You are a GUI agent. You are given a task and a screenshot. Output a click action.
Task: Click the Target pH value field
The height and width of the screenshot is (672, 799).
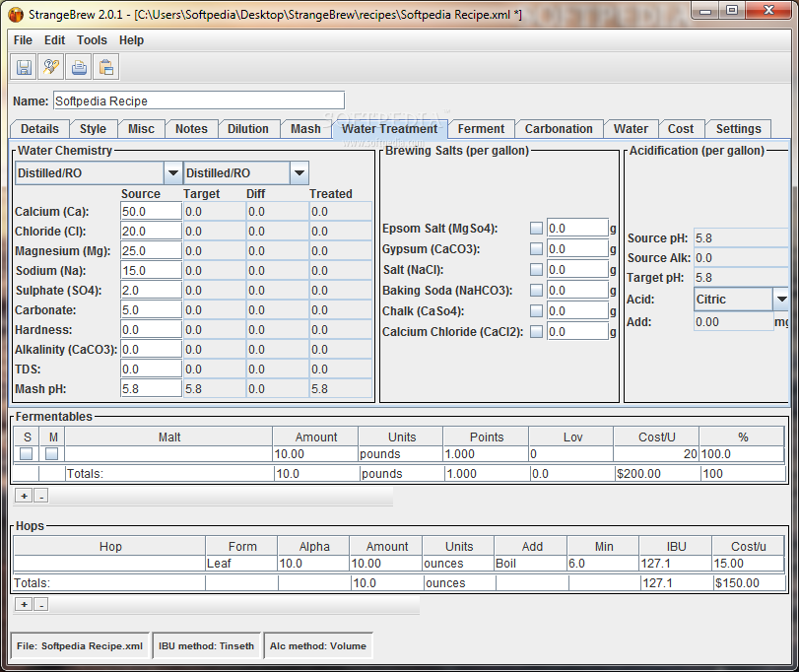click(742, 278)
